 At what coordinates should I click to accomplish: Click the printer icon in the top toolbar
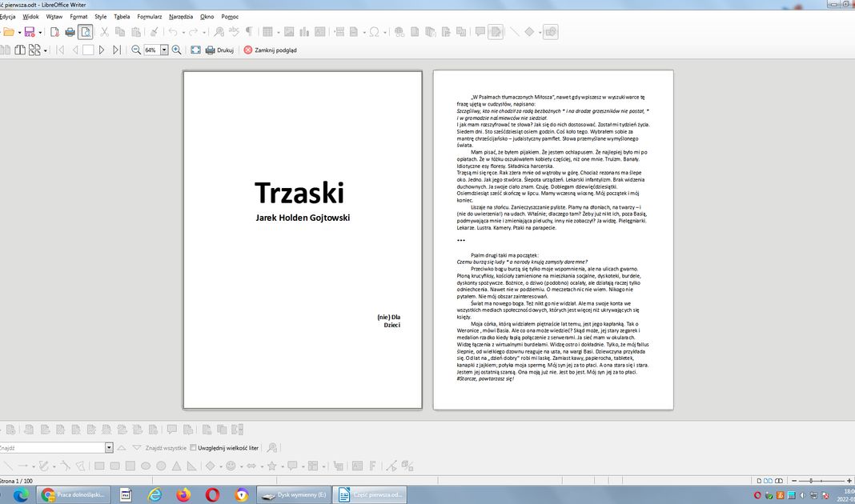pos(70,32)
